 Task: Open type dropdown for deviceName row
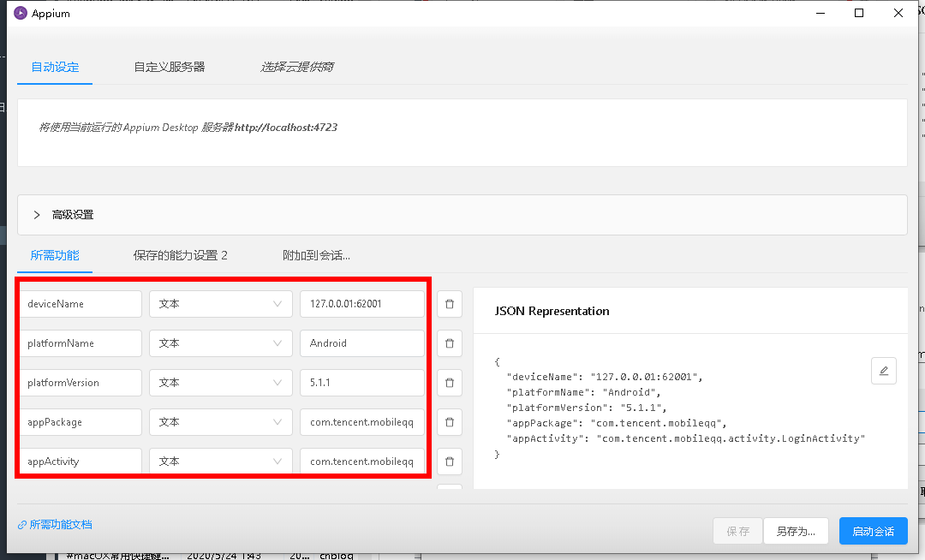(221, 304)
